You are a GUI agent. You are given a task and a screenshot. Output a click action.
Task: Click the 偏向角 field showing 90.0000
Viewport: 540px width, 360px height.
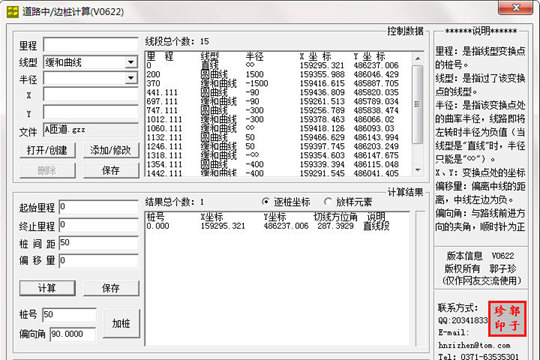[73, 334]
